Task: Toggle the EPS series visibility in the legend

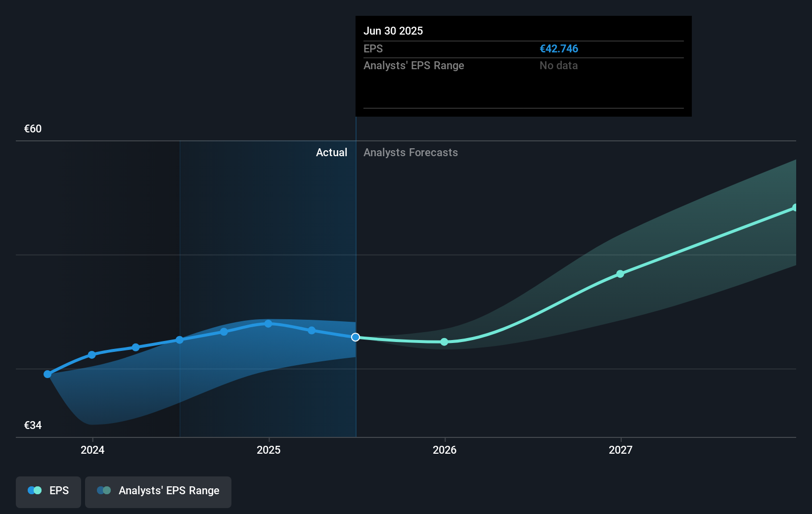Action: [48, 491]
